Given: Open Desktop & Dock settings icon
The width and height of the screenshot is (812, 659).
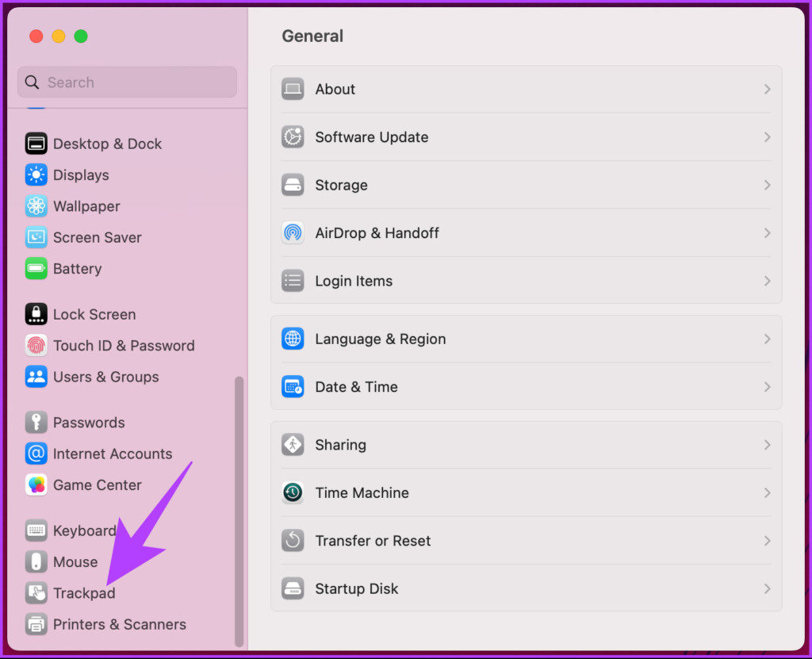Looking at the screenshot, I should click(36, 144).
